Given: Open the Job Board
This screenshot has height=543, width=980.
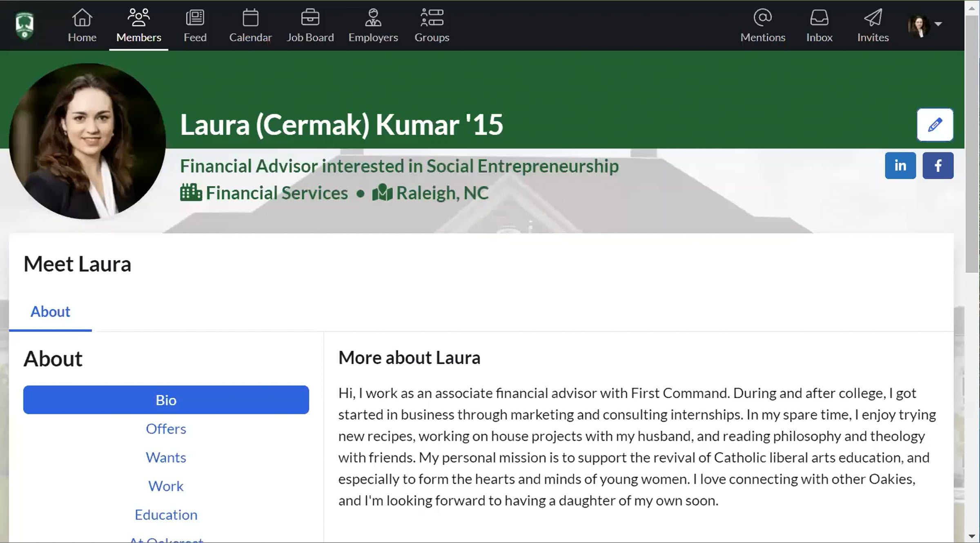Looking at the screenshot, I should point(310,25).
